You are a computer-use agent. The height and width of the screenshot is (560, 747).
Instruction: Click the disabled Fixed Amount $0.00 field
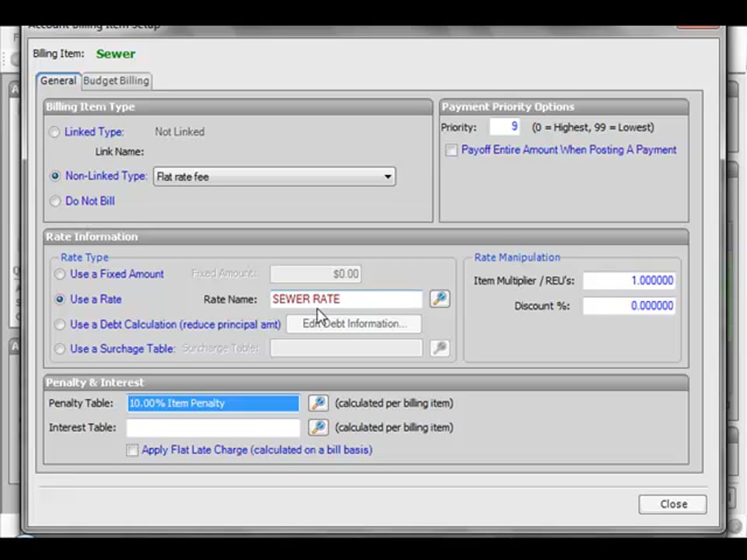(x=316, y=274)
